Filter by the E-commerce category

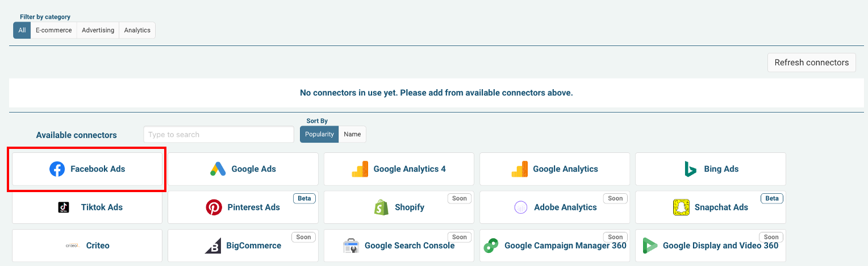tap(53, 30)
